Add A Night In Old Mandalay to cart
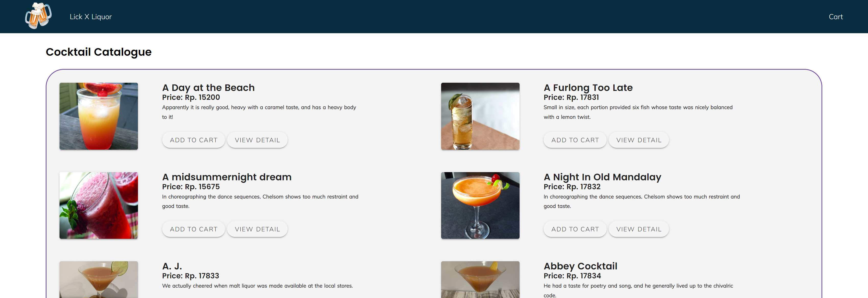Image resolution: width=868 pixels, height=298 pixels. pos(575,229)
